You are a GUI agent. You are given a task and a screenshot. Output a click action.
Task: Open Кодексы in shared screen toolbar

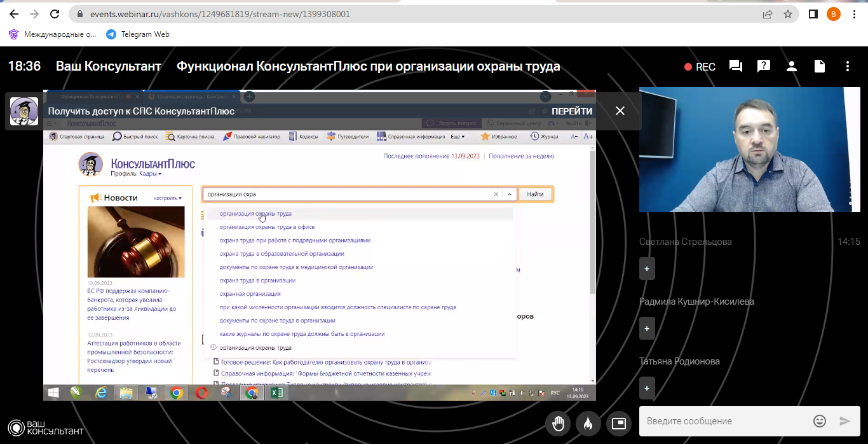[303, 137]
